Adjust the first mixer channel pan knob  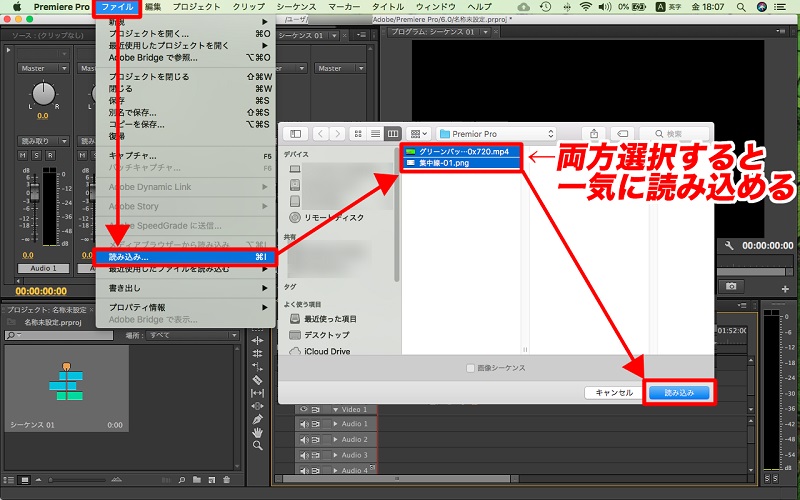tap(43, 94)
